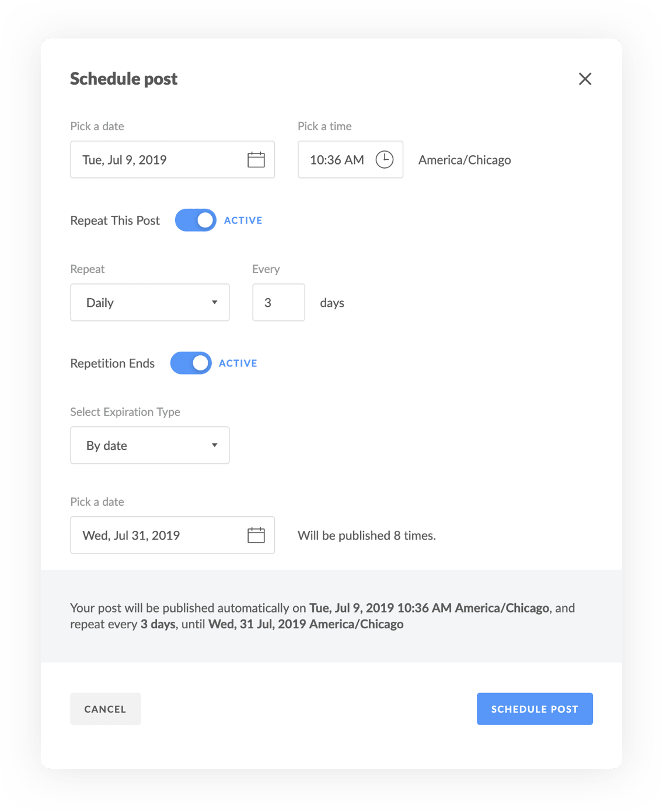Expand the Select Expiration Type dropdown

click(x=150, y=446)
